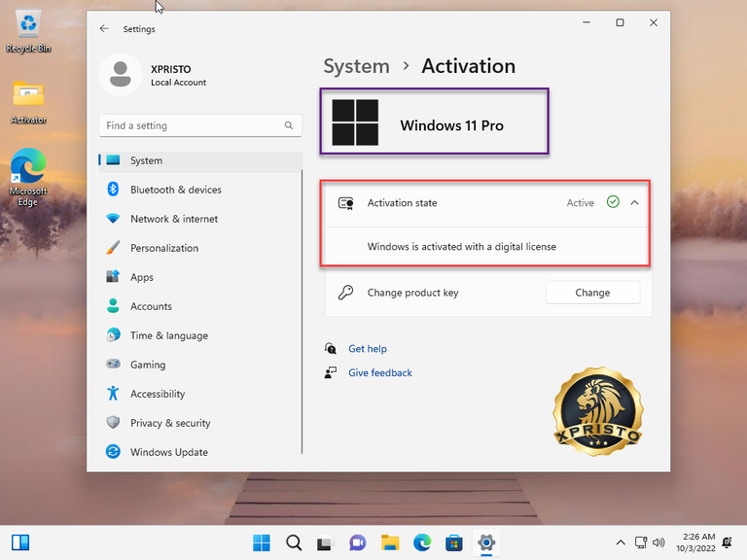Image resolution: width=747 pixels, height=560 pixels.
Task: Show hidden tray icons chevron
Action: pos(621,542)
